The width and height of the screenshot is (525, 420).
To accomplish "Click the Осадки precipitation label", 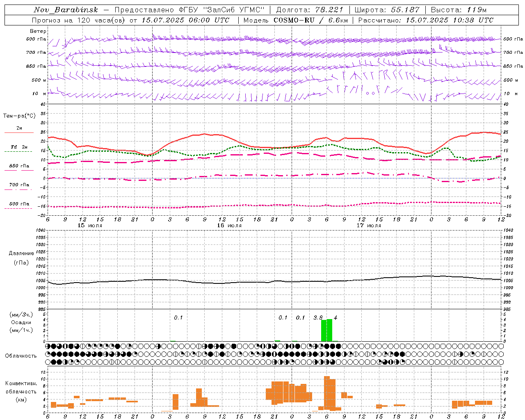I will click(21, 322).
